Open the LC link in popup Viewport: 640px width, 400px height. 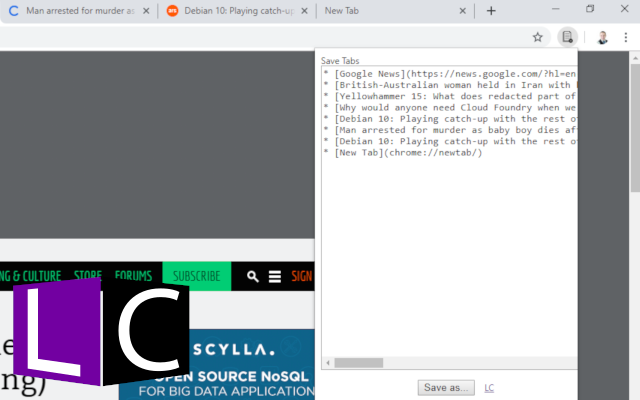click(x=489, y=387)
